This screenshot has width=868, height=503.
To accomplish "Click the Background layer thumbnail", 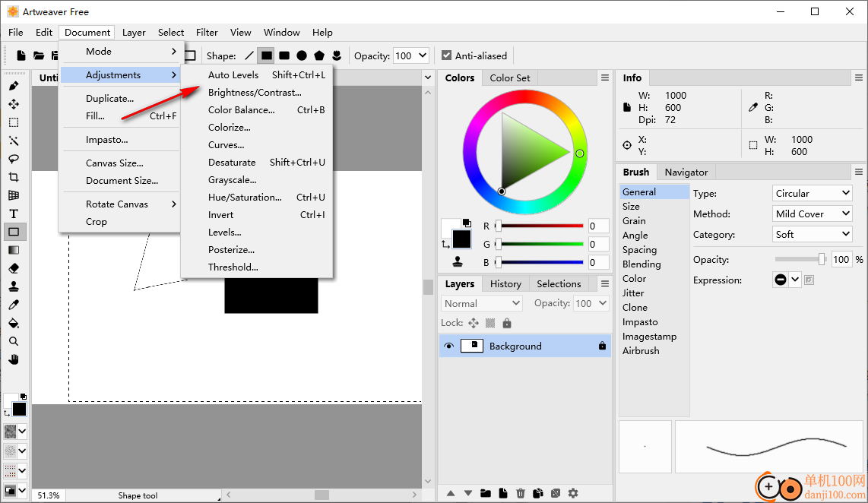I will coord(472,346).
